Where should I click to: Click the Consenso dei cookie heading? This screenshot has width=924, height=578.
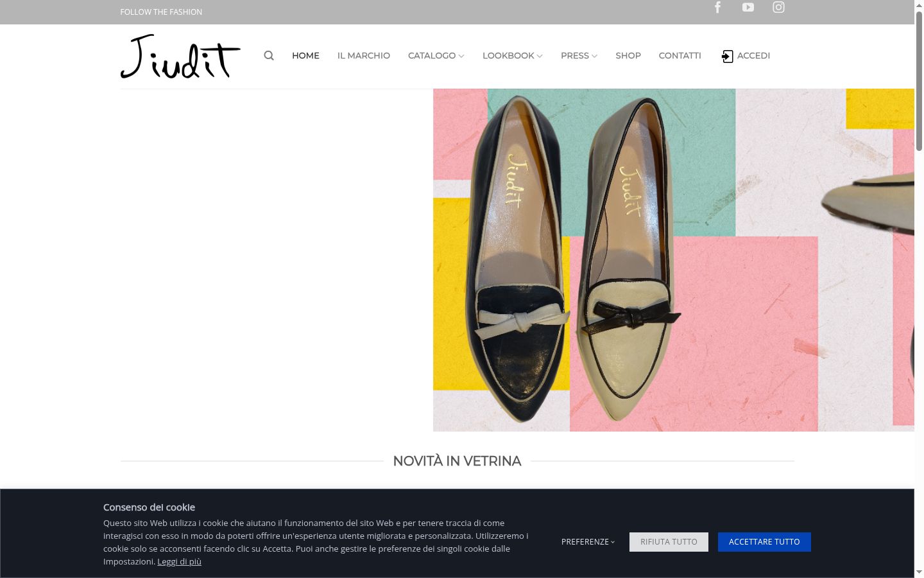[x=149, y=507]
